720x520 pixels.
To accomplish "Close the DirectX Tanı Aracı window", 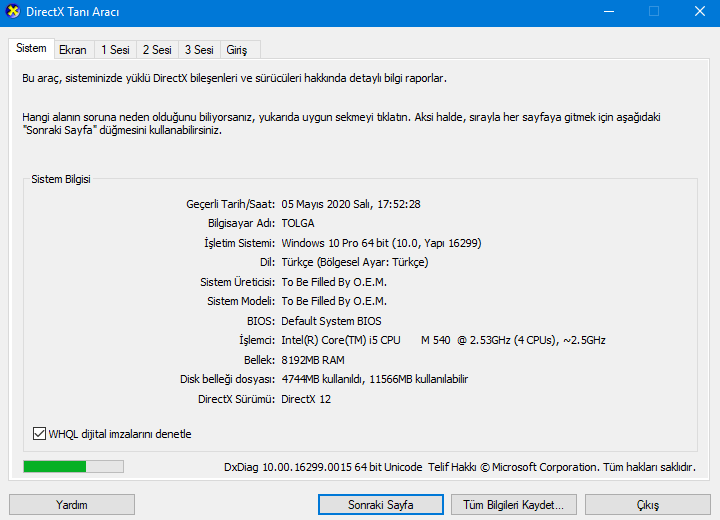I will point(699,11).
